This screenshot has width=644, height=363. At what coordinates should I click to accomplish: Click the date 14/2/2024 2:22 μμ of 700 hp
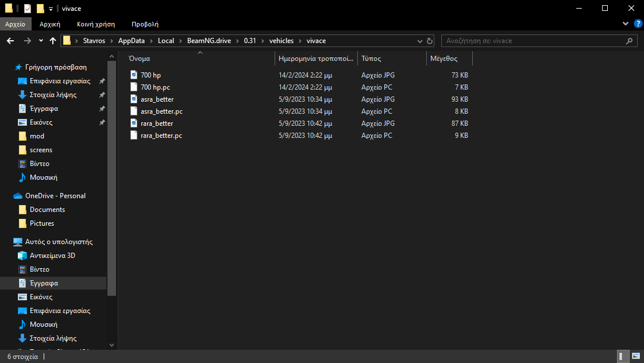point(305,75)
